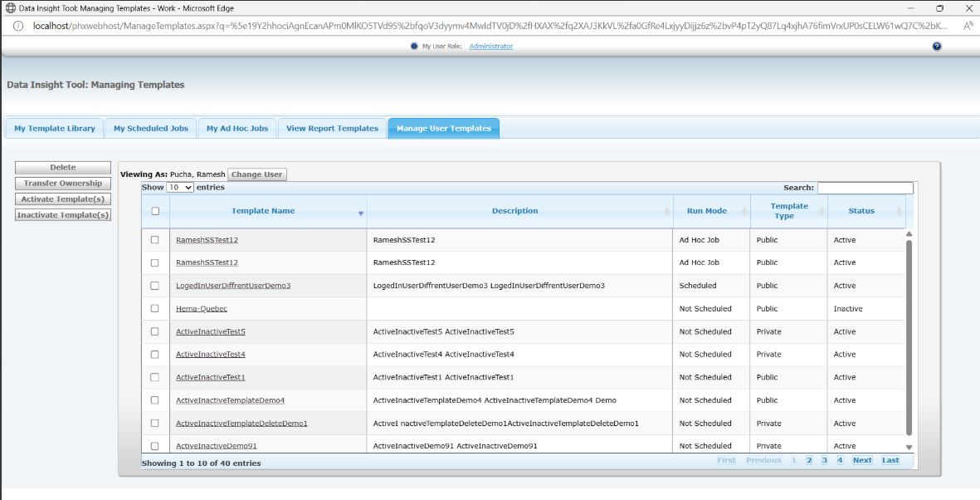Open help via the blue question mark icon
980x500 pixels.
coord(936,47)
